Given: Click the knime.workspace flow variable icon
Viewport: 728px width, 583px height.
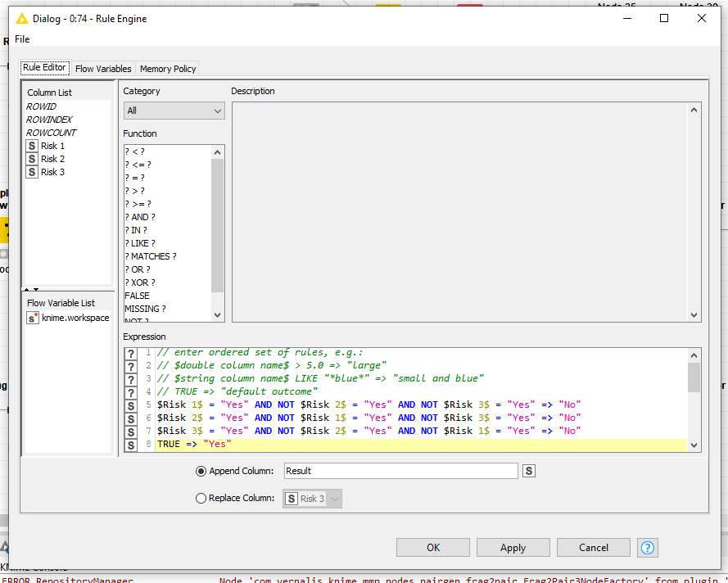Looking at the screenshot, I should coord(33,318).
